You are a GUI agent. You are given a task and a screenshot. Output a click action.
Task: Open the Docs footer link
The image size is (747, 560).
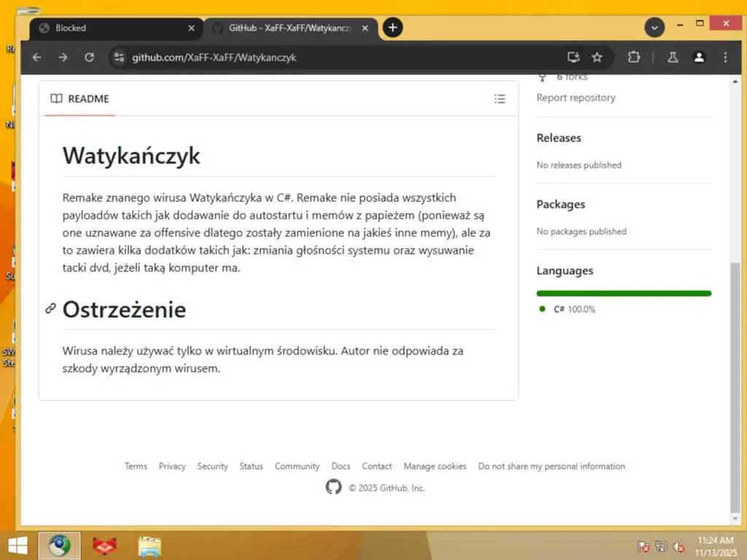tap(341, 466)
